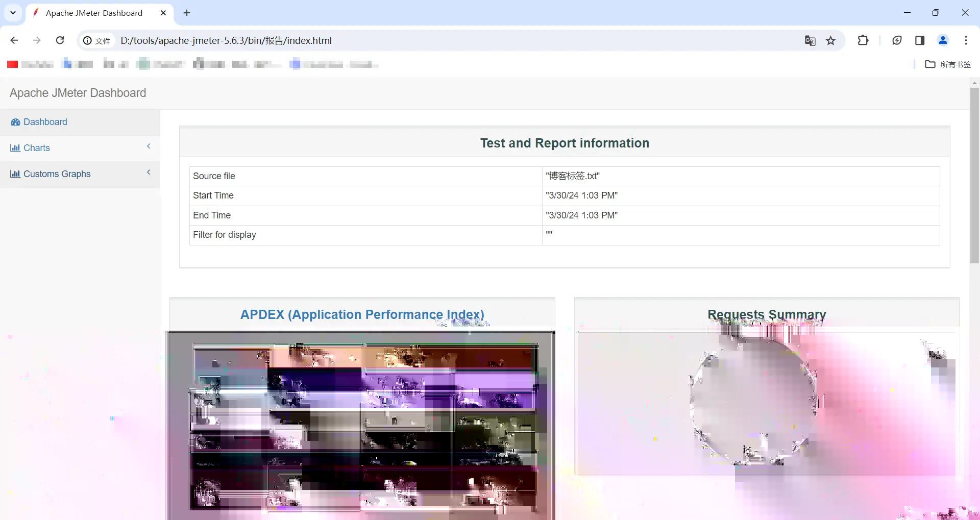Image resolution: width=980 pixels, height=520 pixels.
Task: Close the Apache JMeter Dashboard tab
Action: [x=163, y=13]
